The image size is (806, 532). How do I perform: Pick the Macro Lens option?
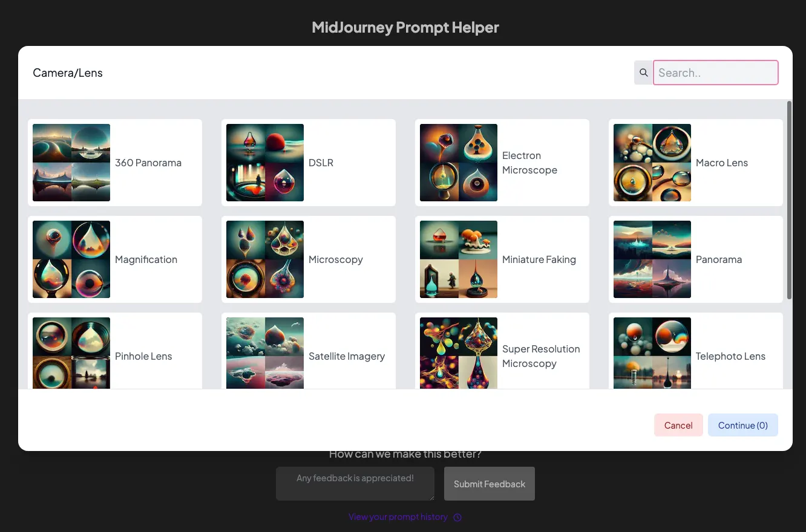pos(696,163)
